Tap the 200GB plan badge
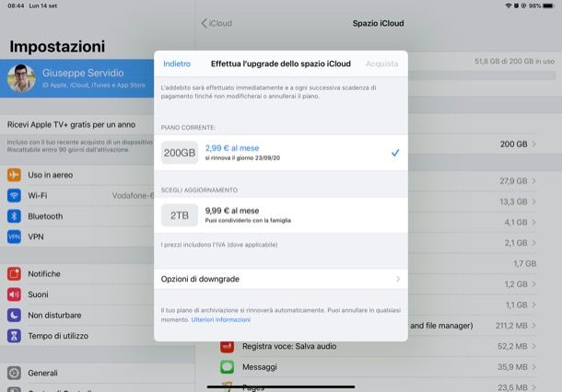 (180, 153)
